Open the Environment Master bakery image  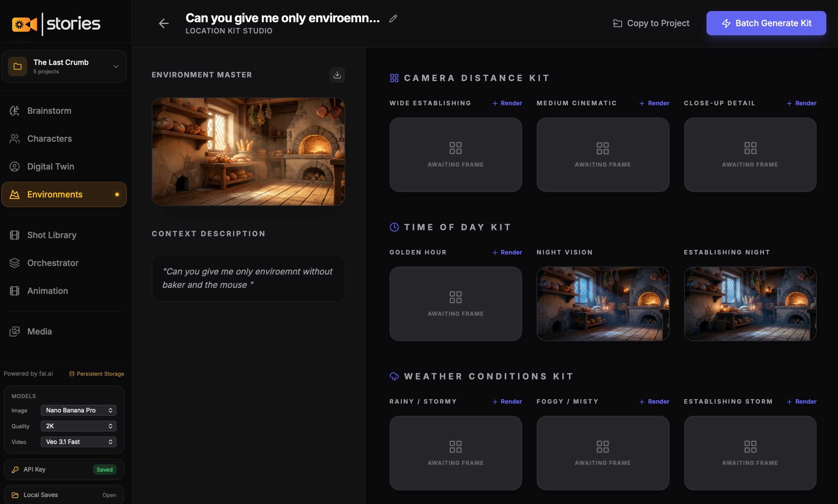[x=248, y=151]
